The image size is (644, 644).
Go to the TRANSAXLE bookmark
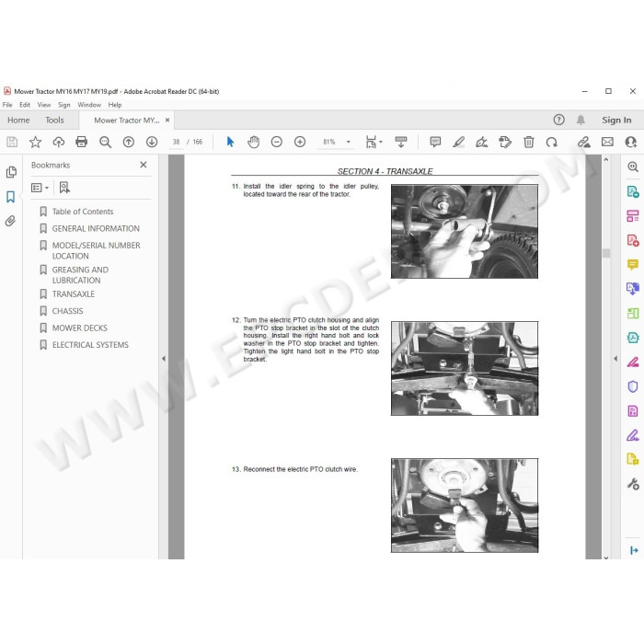pos(73,294)
